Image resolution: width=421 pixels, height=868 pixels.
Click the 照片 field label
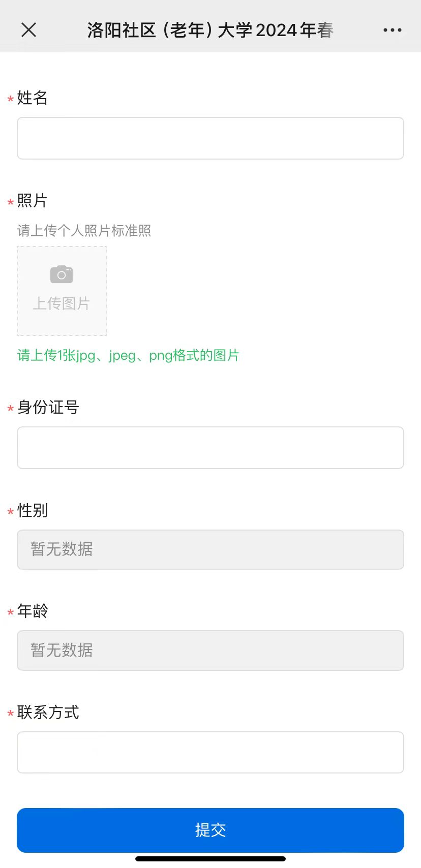[33, 201]
